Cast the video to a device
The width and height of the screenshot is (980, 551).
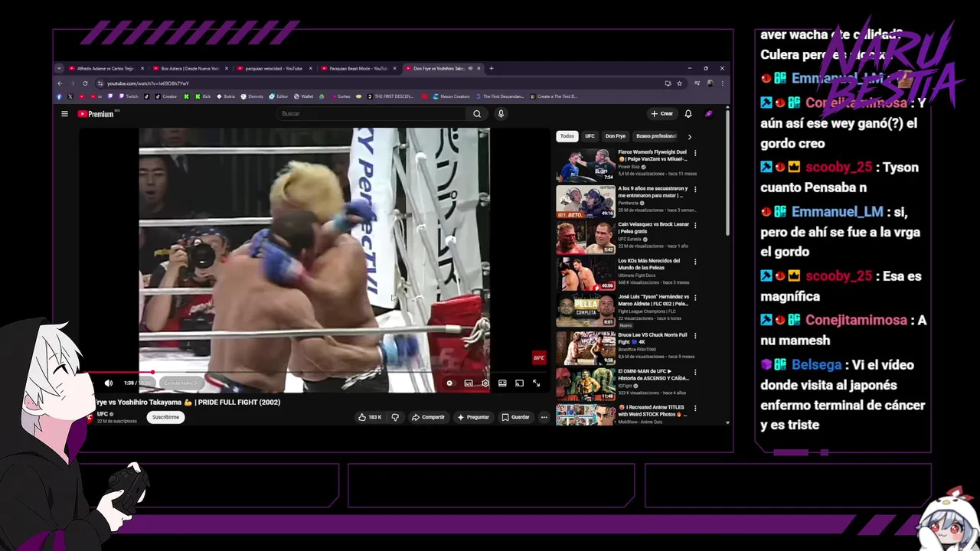pos(519,383)
